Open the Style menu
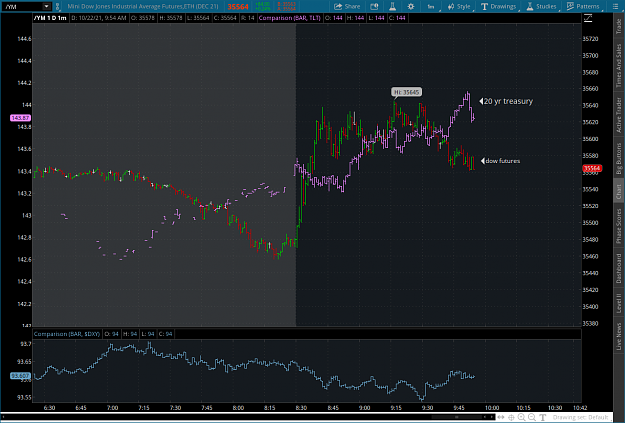This screenshot has height=423, width=625. (459, 6)
